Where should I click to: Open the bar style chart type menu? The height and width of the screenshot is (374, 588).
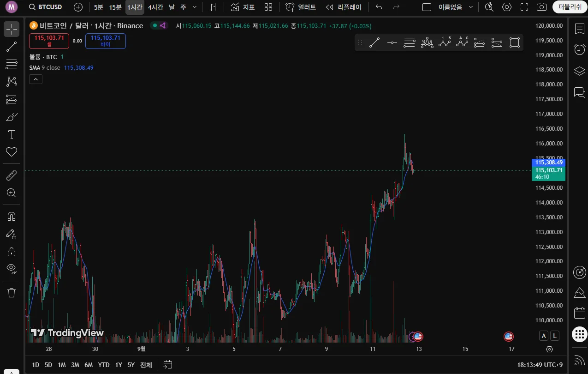pos(213,7)
